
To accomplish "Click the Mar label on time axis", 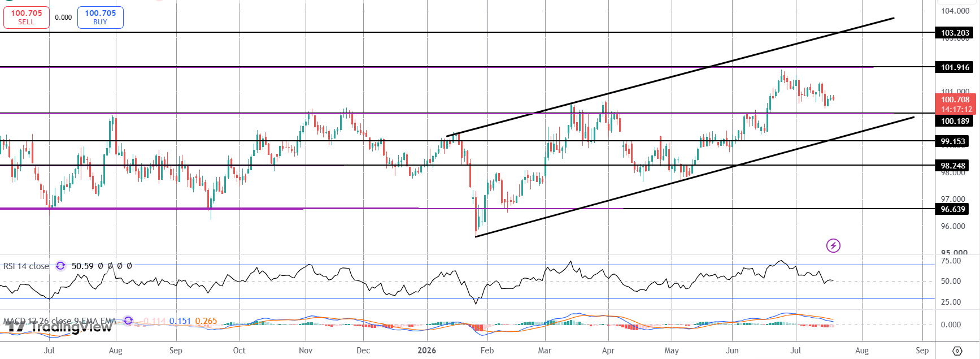I will (x=545, y=351).
